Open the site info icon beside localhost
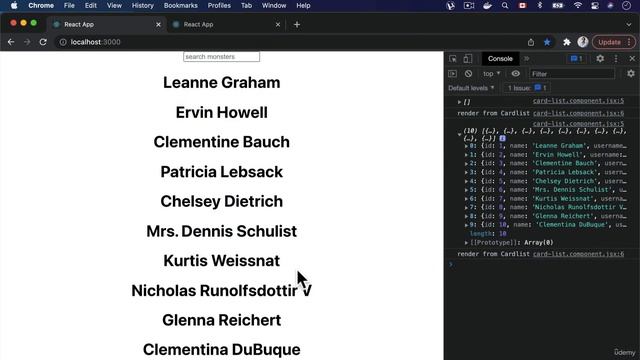Viewport: 640px width, 360px height. tap(63, 42)
